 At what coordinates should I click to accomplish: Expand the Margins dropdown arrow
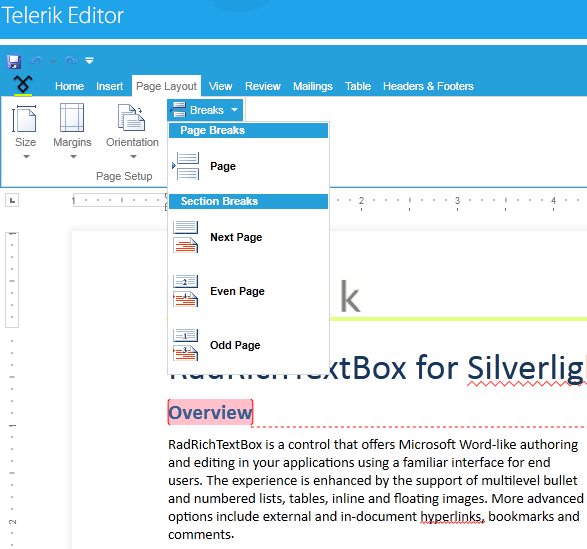(73, 157)
